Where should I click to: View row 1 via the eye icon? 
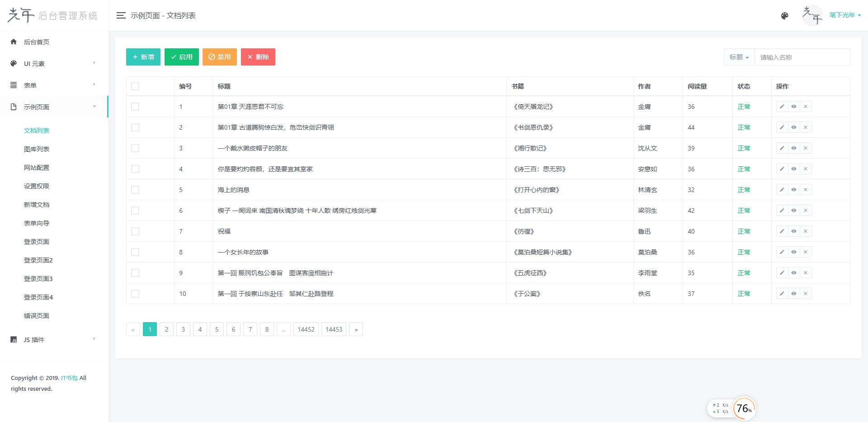click(x=794, y=107)
